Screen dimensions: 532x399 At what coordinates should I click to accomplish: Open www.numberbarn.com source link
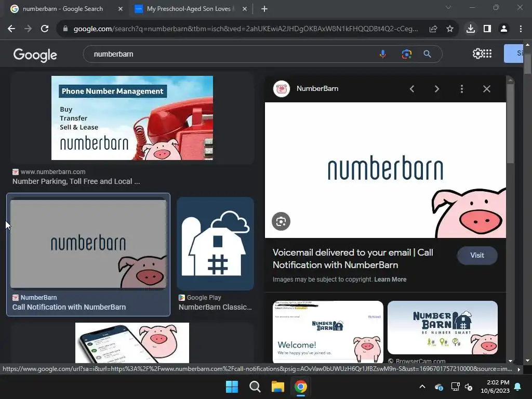point(53,172)
